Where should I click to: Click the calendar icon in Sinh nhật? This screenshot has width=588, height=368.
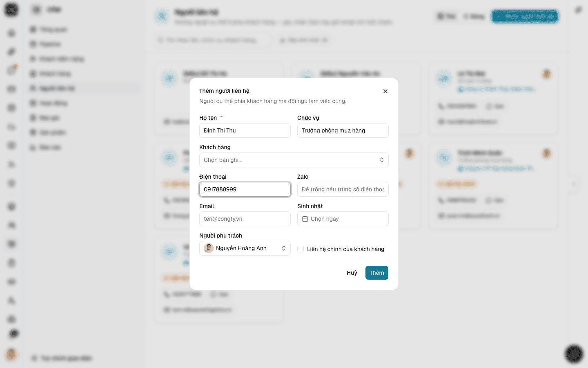click(x=305, y=219)
